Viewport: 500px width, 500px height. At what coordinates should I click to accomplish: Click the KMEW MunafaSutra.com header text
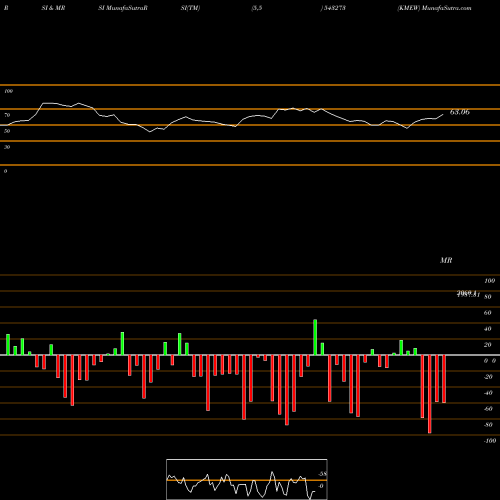434,8
